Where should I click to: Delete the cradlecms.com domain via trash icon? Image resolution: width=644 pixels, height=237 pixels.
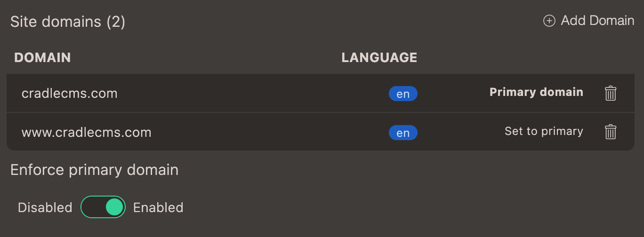pyautogui.click(x=610, y=93)
